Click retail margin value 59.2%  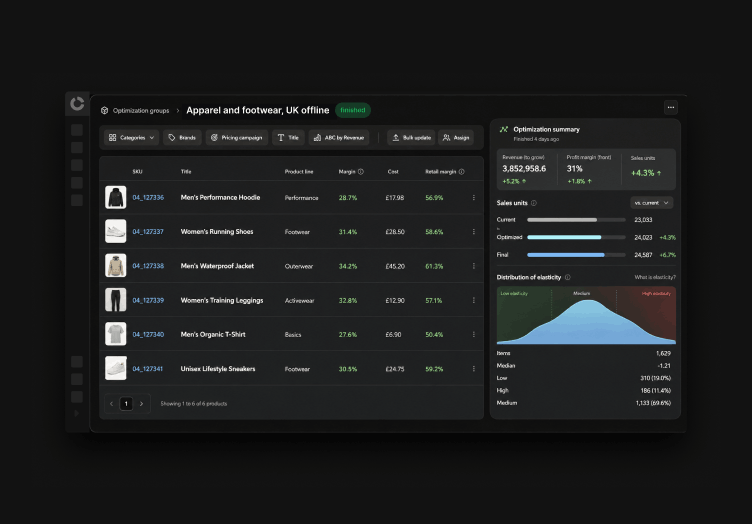(434, 369)
